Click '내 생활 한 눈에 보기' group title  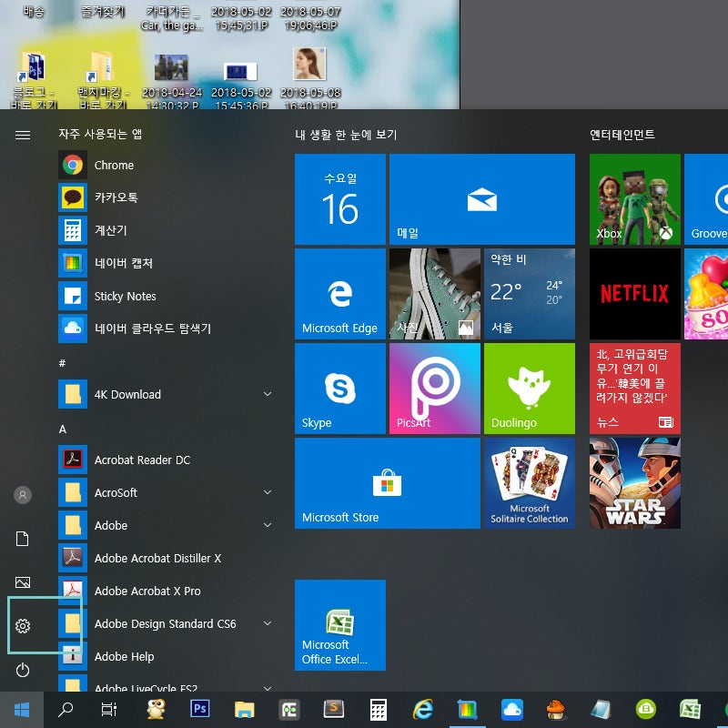346,135
